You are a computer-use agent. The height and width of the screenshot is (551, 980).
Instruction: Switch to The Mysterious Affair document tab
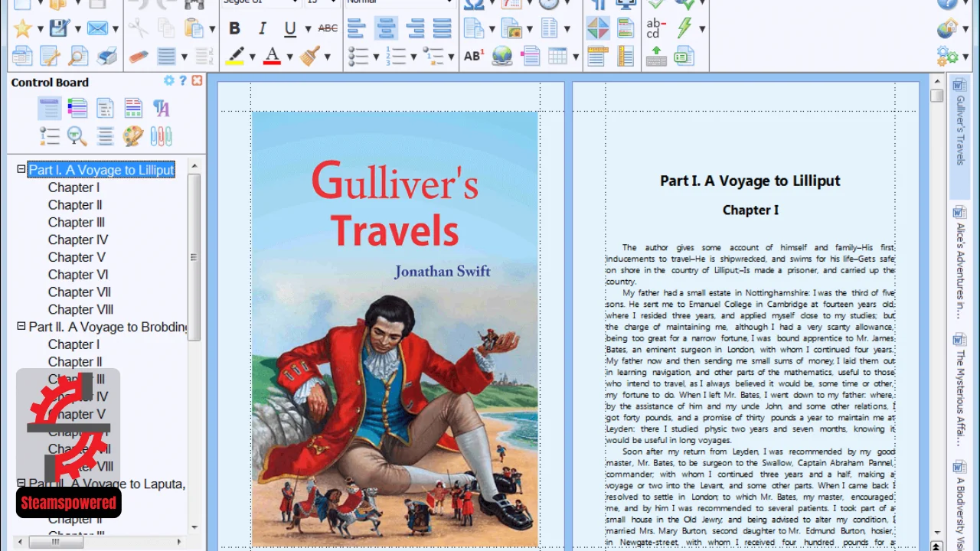coord(959,390)
